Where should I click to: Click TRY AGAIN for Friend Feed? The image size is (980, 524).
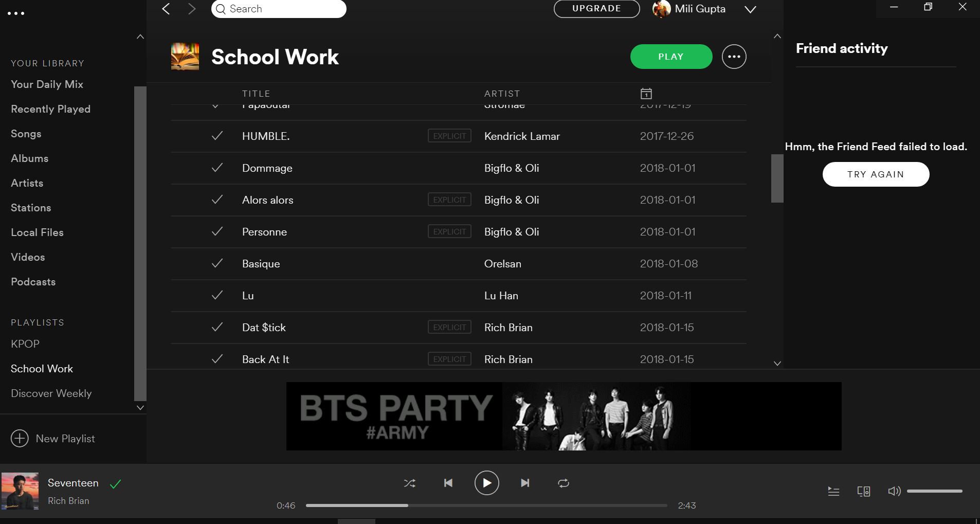(876, 174)
